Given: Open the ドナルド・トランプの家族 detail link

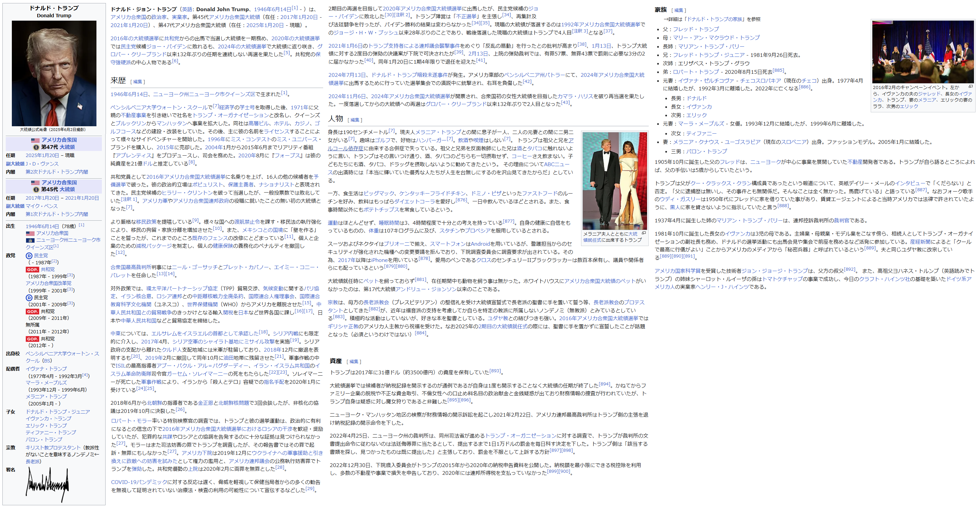Looking at the screenshot, I should (714, 19).
